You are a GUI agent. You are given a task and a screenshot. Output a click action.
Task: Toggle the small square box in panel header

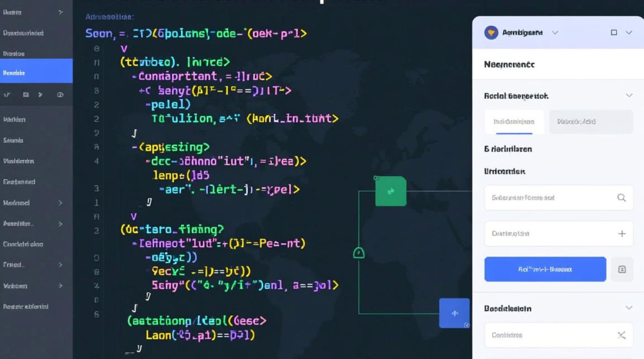[x=614, y=33]
